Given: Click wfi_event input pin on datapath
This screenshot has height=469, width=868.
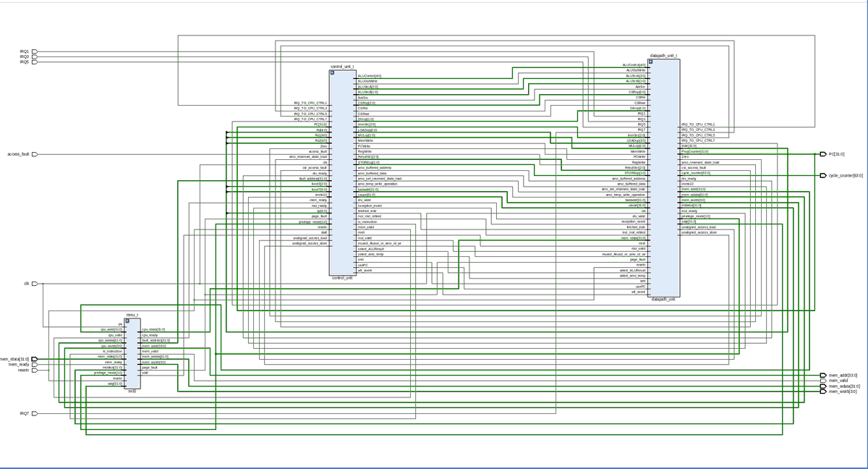Looking at the screenshot, I should 639,292.
